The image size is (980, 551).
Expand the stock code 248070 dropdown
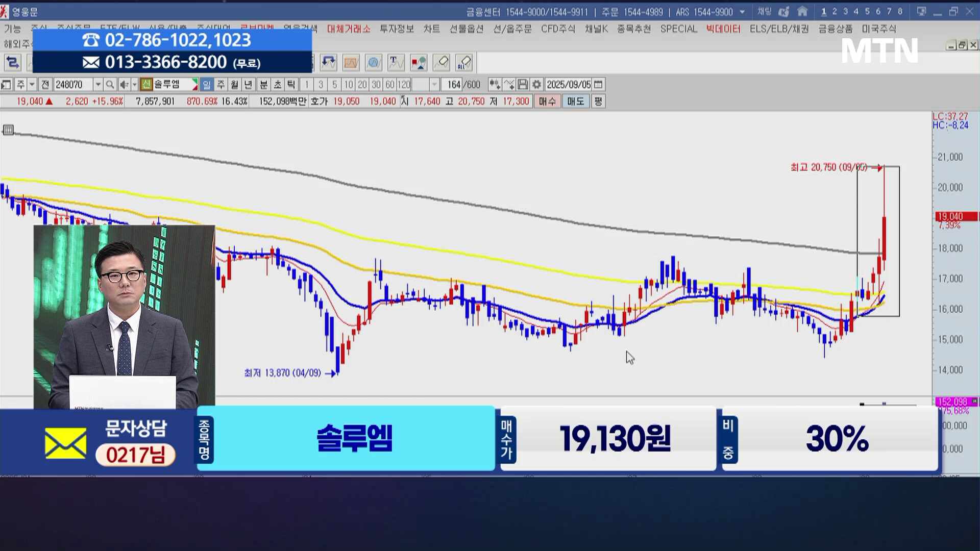pyautogui.click(x=97, y=85)
